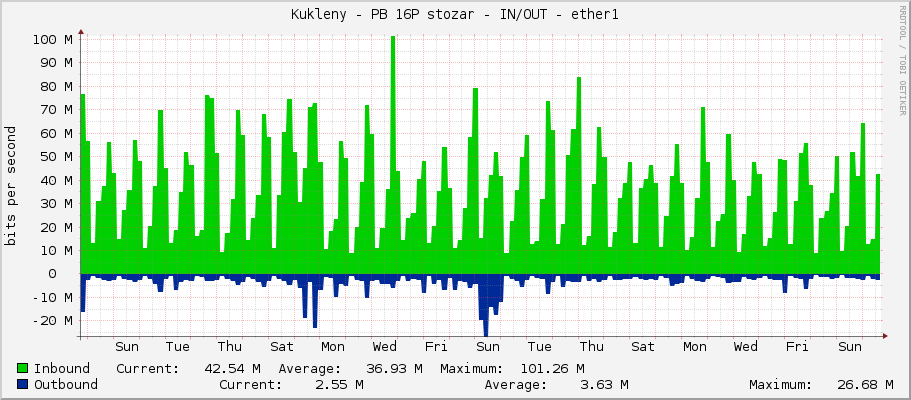Click the green Inbound legend swatch

point(23,368)
